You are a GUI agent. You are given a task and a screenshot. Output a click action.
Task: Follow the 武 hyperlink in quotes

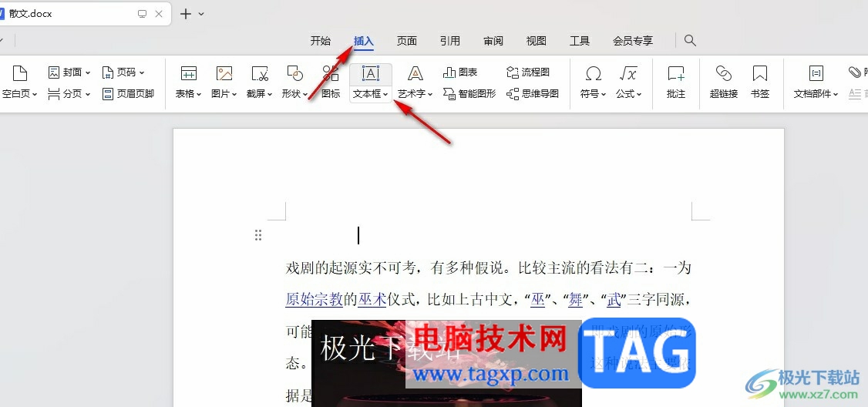tap(614, 300)
